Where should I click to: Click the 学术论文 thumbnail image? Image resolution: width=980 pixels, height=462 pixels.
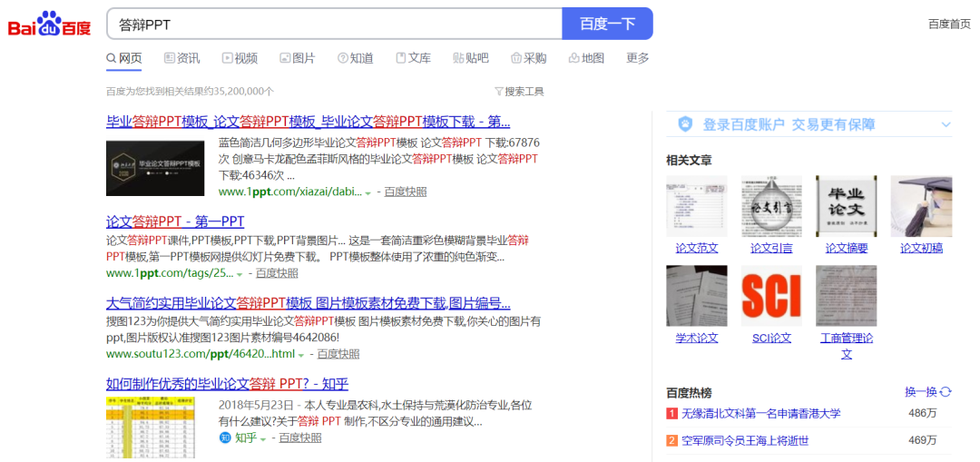click(x=697, y=296)
